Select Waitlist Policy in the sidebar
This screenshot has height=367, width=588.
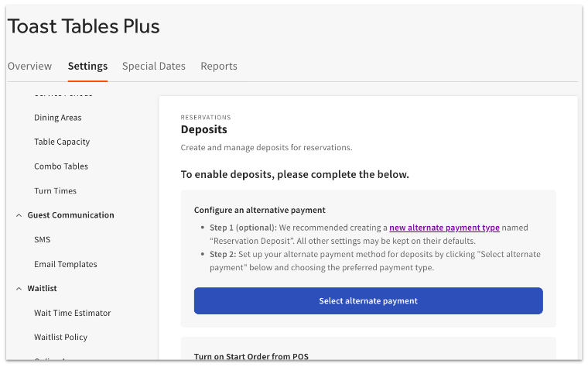click(60, 338)
